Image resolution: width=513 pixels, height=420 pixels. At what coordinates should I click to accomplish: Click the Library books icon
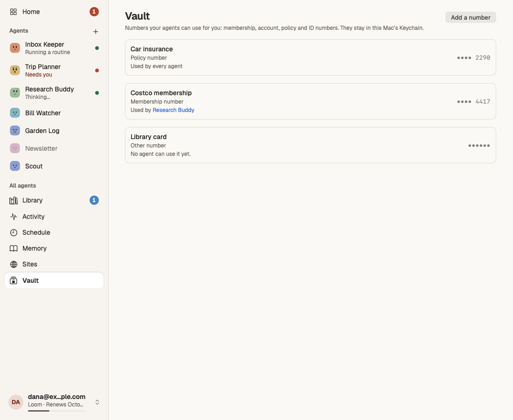pos(14,200)
